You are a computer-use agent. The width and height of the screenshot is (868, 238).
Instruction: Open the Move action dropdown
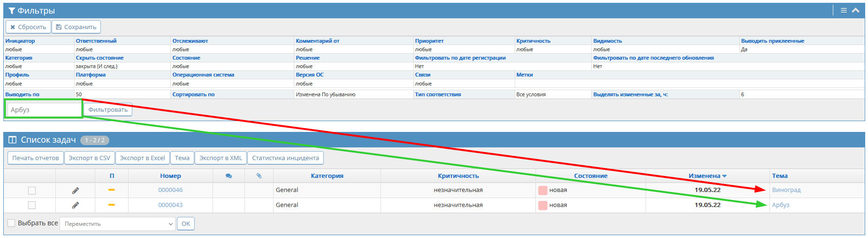click(x=118, y=224)
